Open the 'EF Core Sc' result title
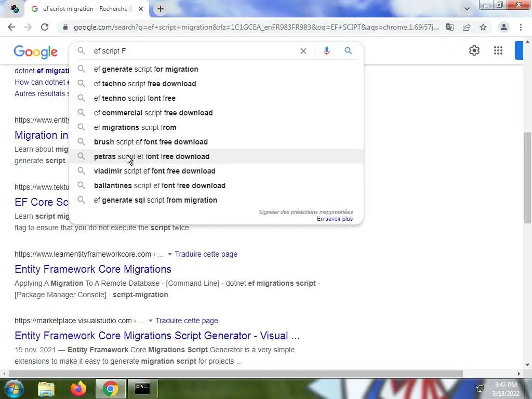The width and height of the screenshot is (532, 399). coord(42,202)
